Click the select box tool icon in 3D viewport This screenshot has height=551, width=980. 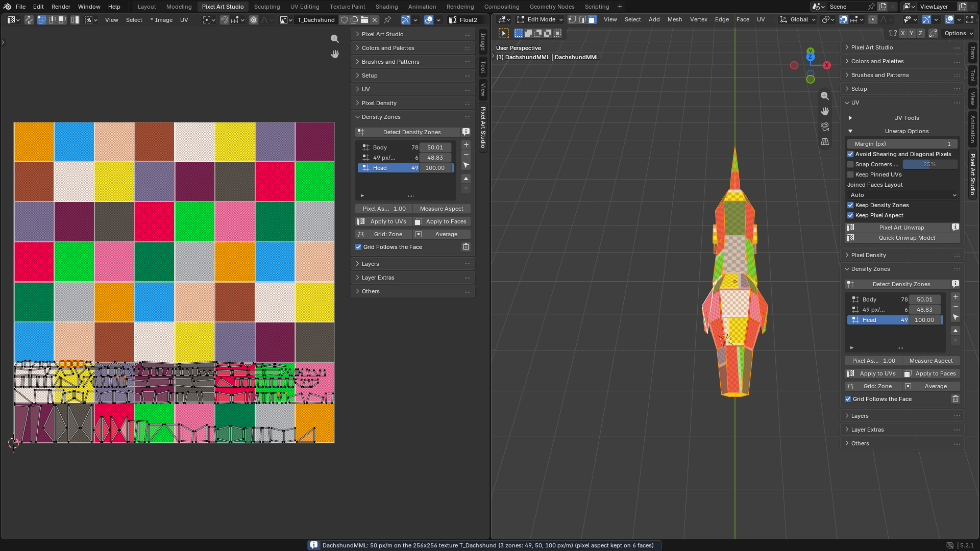click(x=504, y=33)
